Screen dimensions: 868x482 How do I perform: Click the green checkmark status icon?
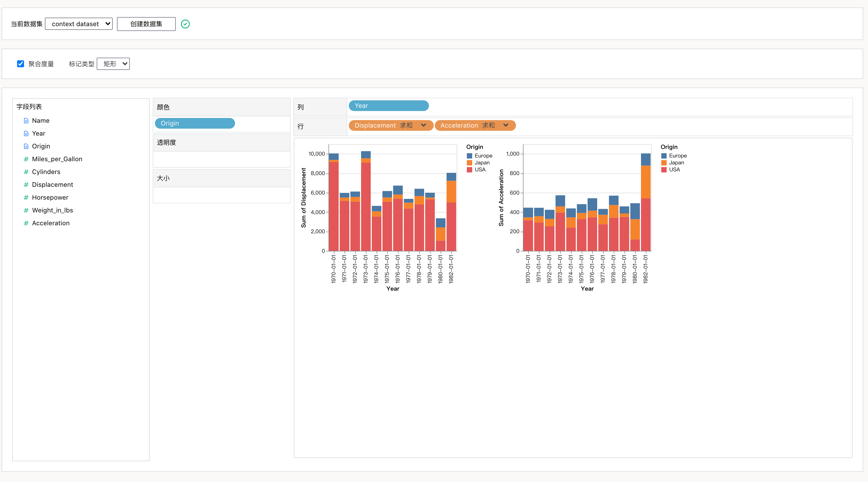185,24
